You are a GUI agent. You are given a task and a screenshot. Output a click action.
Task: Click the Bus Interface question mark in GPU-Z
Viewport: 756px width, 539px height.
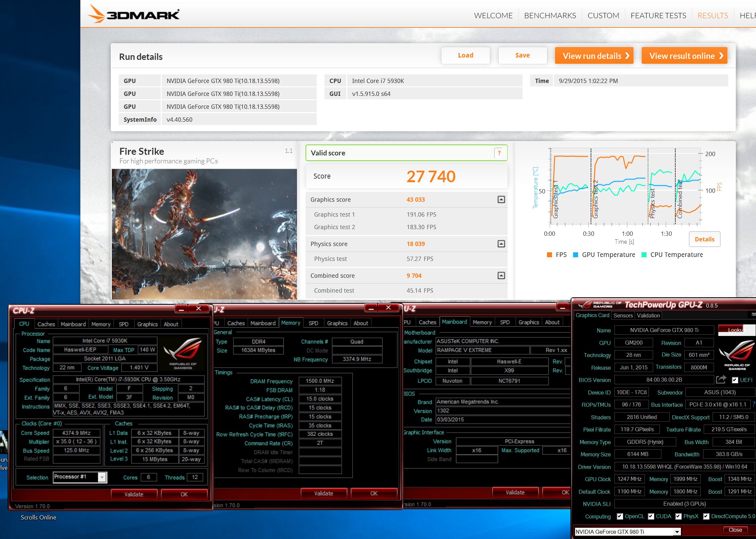[754, 405]
